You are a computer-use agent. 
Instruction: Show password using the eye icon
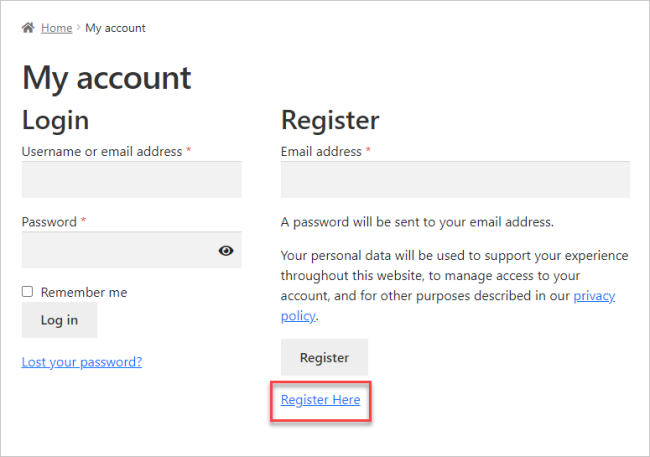coord(226,250)
